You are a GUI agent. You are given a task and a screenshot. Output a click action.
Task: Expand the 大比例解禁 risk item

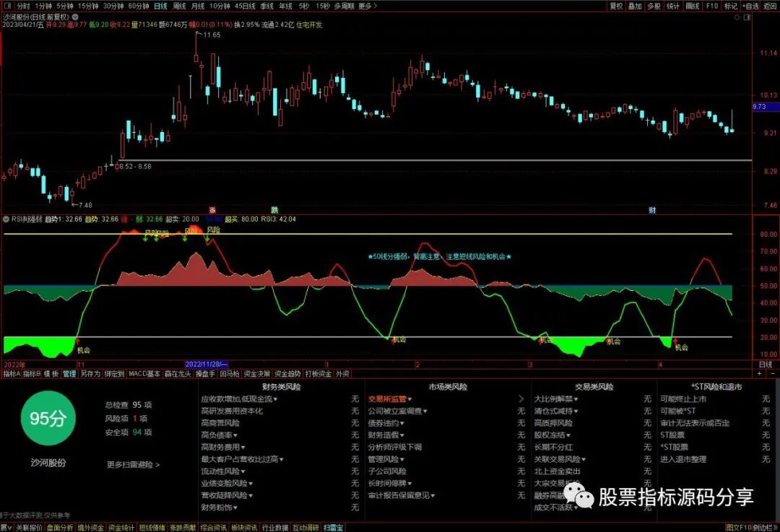[556, 398]
